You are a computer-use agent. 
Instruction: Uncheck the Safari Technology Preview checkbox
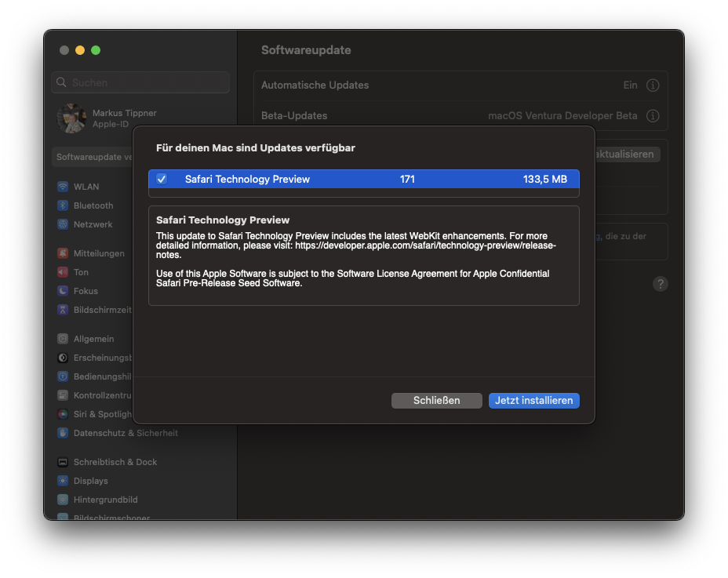click(162, 179)
